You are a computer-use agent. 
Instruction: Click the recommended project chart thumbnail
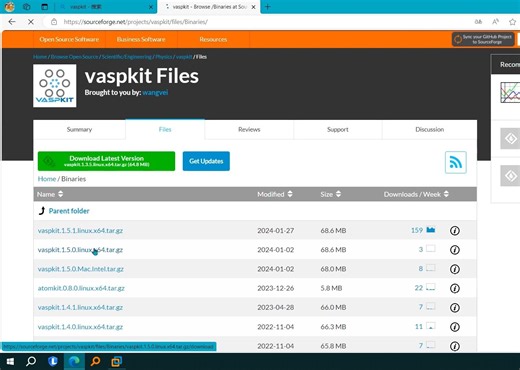click(x=510, y=92)
